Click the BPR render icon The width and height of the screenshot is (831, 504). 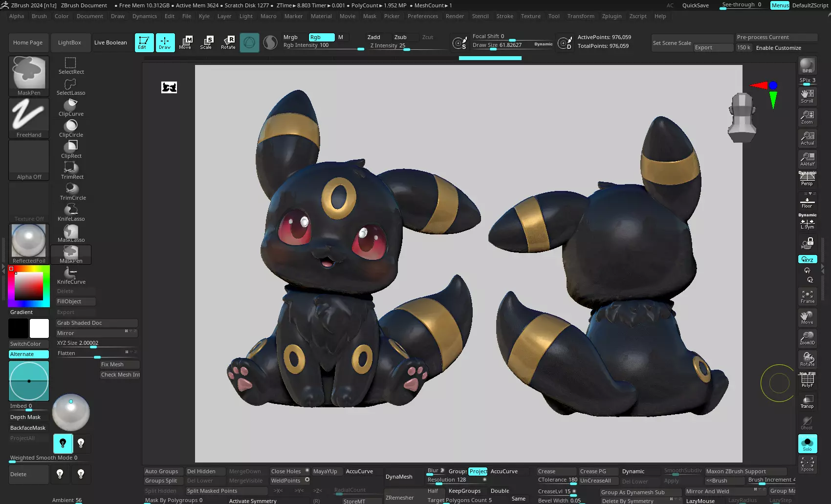[807, 65]
